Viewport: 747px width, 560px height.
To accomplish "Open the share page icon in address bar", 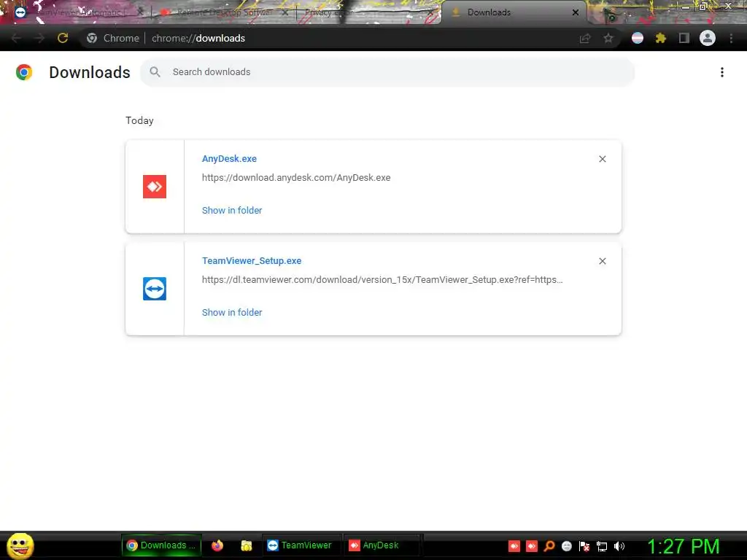I will coord(585,38).
